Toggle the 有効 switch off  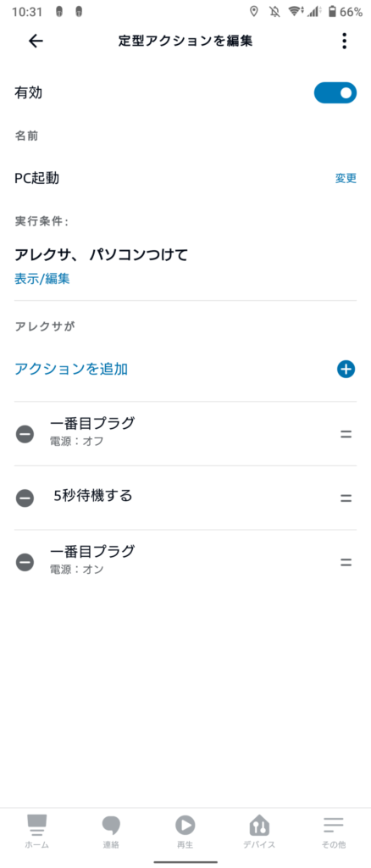pyautogui.click(x=335, y=93)
